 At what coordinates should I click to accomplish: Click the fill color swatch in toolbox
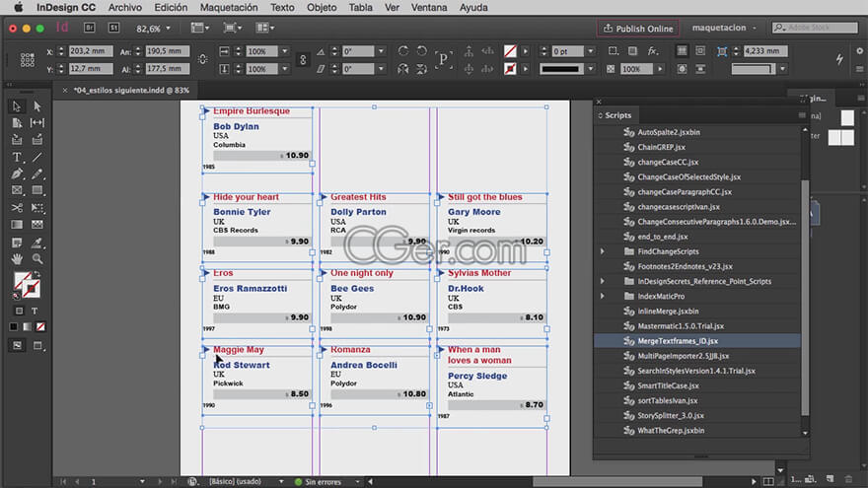tap(22, 281)
